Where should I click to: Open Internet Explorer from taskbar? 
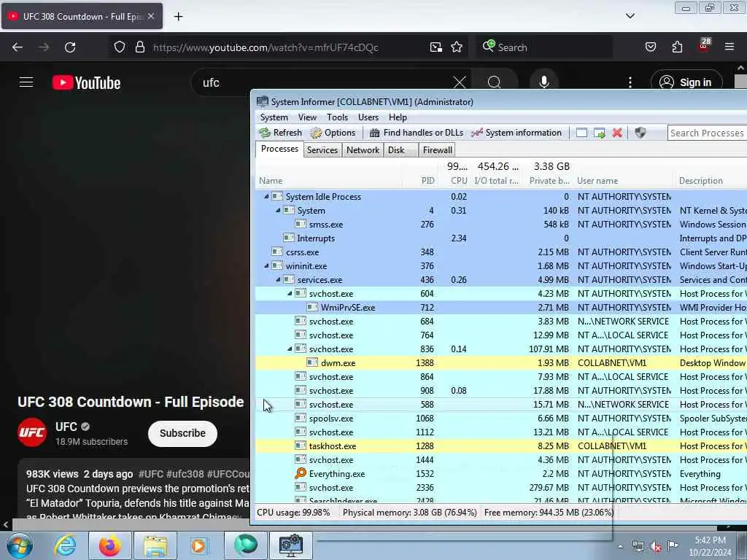(x=65, y=545)
